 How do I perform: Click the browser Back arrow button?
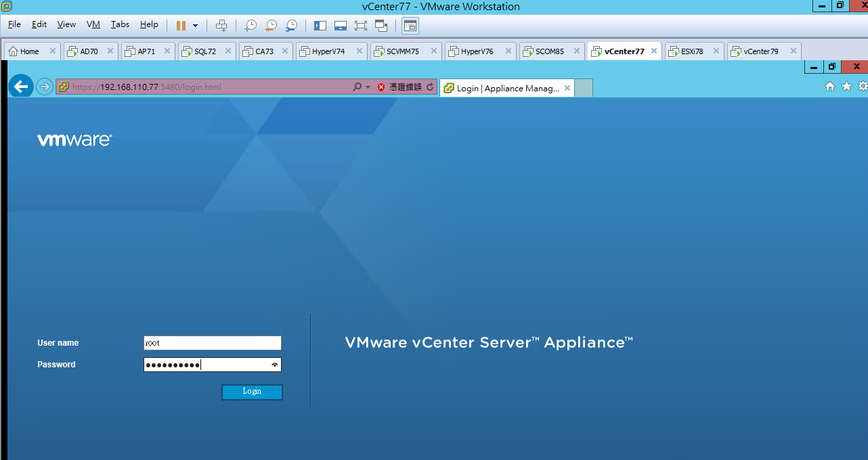point(21,87)
